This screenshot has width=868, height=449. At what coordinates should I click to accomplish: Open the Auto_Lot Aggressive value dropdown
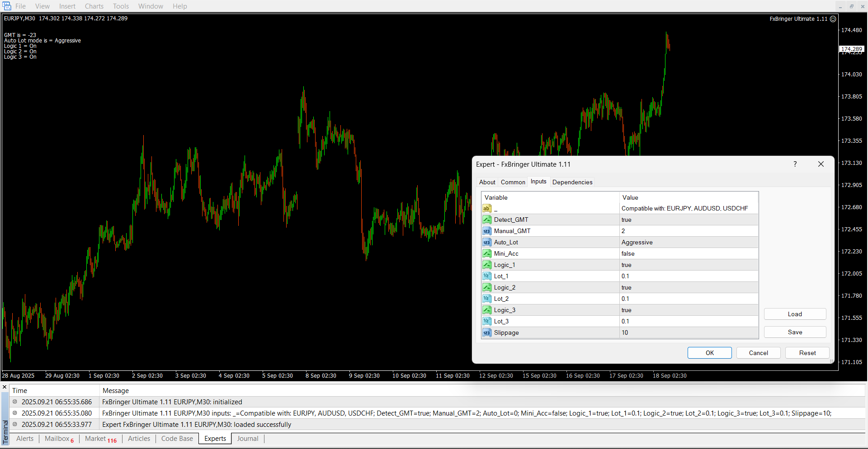pos(689,242)
